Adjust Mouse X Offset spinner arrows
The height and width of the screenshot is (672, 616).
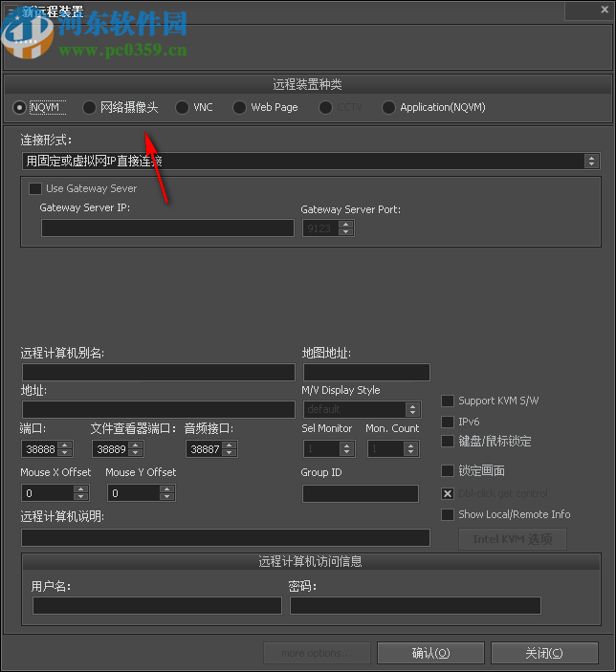(x=81, y=493)
